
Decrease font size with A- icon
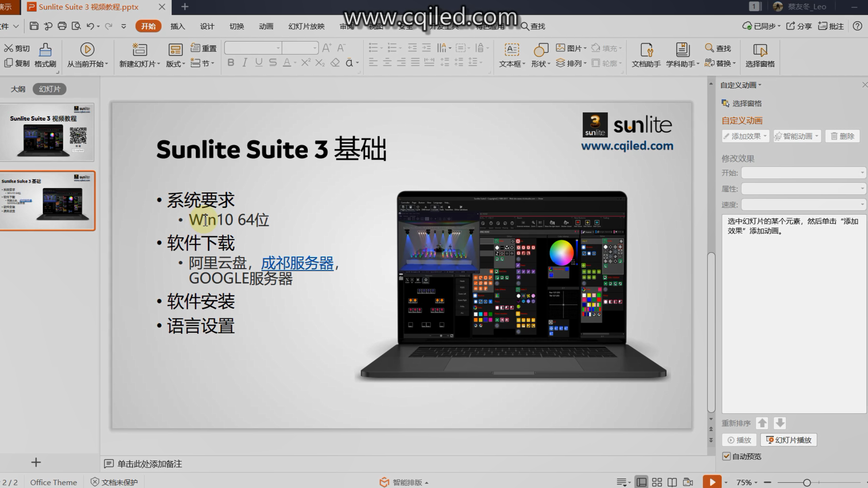pos(341,48)
